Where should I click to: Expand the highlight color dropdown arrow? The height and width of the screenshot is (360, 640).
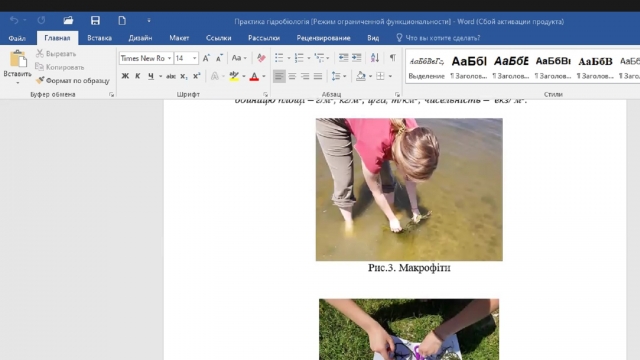(244, 76)
